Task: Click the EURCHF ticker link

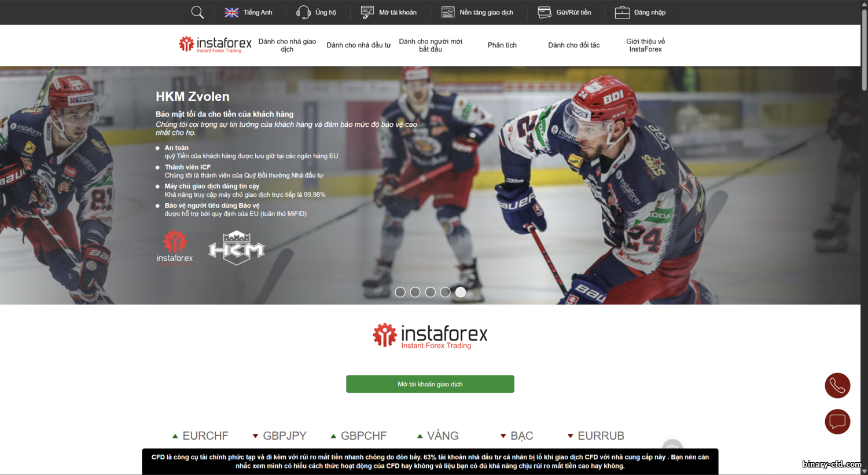Action: click(x=205, y=436)
